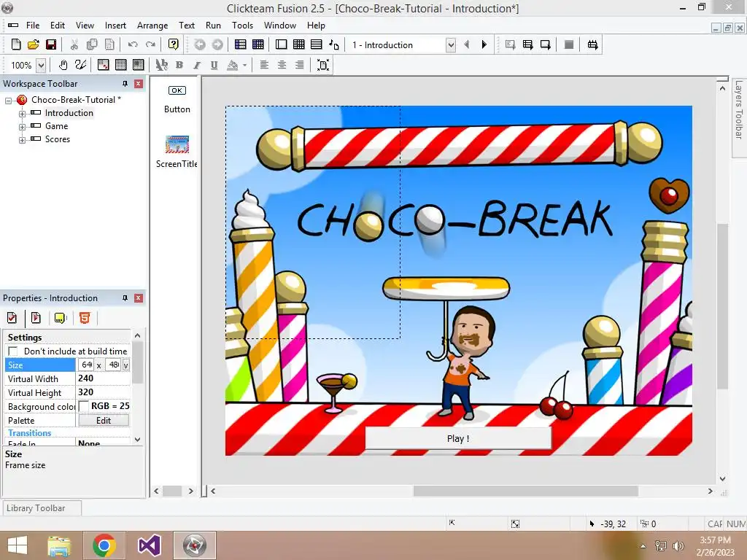Image resolution: width=747 pixels, height=560 pixels.
Task: Click the properties scroll down arrow
Action: click(x=137, y=439)
